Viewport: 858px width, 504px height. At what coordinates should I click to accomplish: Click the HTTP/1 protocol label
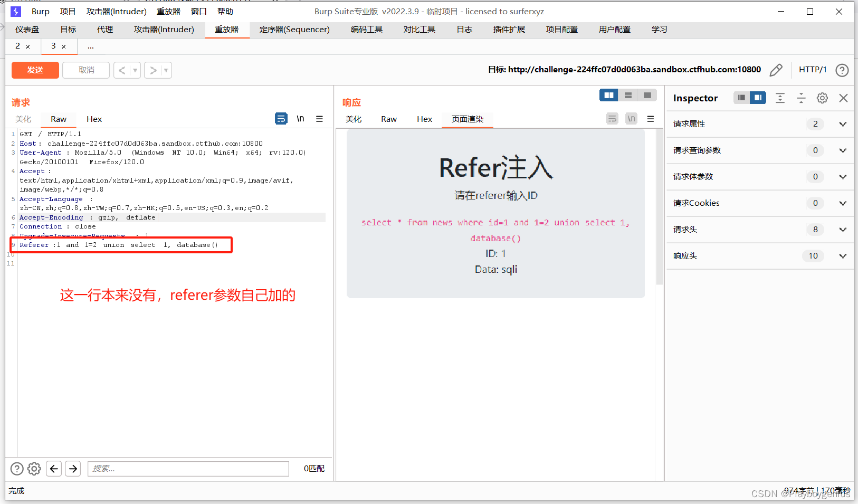point(813,70)
